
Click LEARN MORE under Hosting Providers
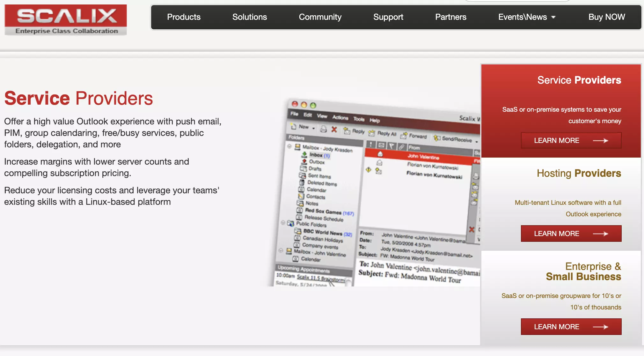[570, 233]
